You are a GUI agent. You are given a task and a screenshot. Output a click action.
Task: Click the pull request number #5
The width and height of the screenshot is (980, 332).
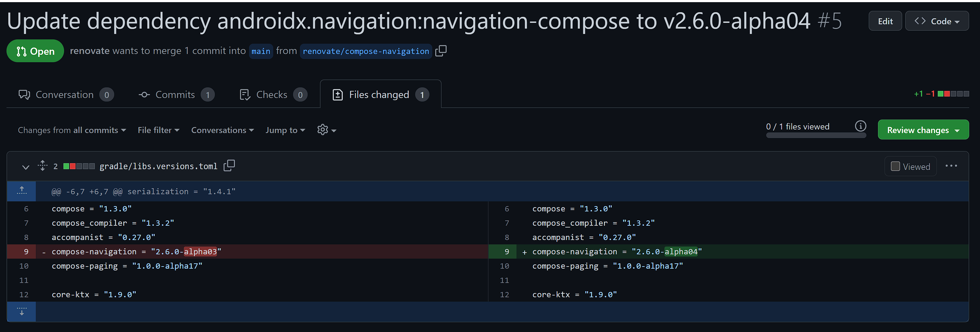point(830,21)
